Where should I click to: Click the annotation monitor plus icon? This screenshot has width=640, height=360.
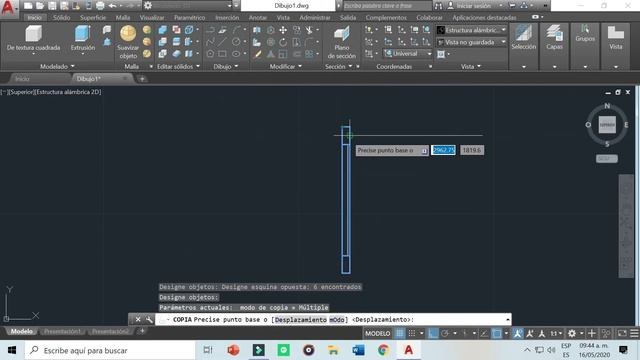click(591, 333)
